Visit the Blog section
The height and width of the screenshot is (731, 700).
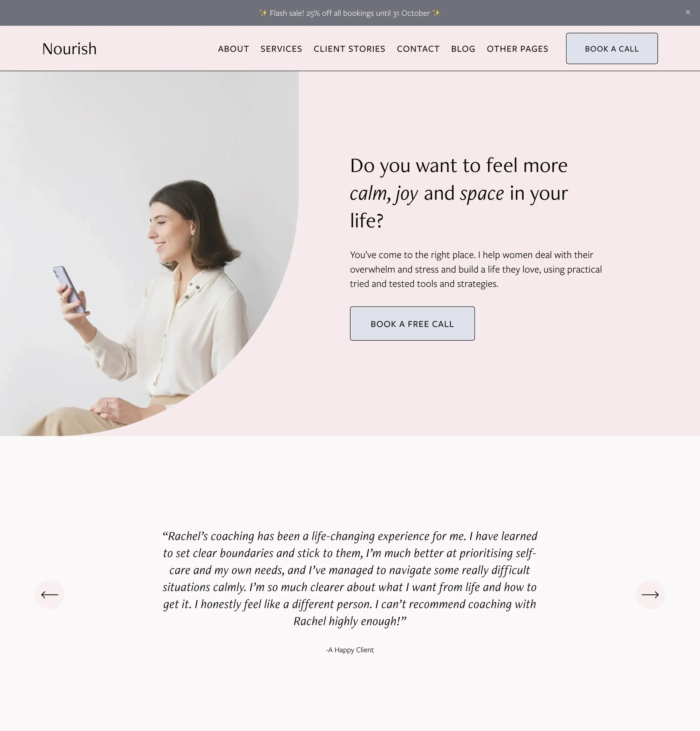[463, 49]
